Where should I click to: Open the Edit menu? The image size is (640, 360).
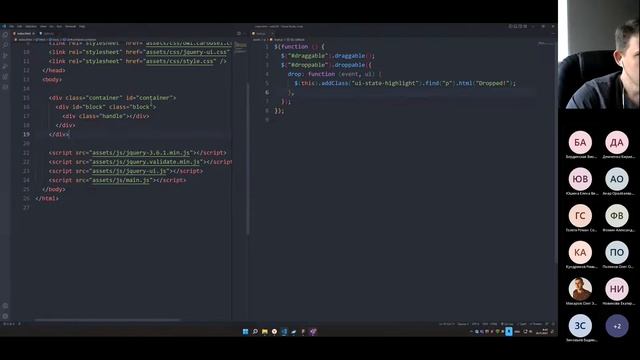20,27
